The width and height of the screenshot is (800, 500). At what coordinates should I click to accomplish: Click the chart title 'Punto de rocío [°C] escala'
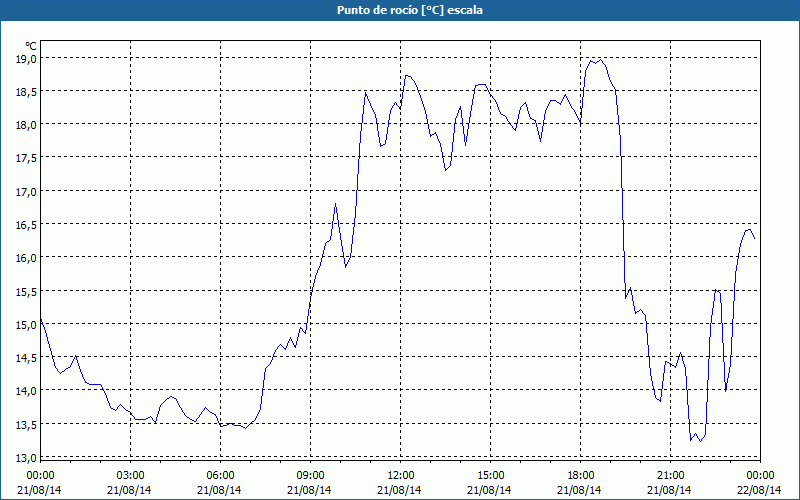click(410, 10)
